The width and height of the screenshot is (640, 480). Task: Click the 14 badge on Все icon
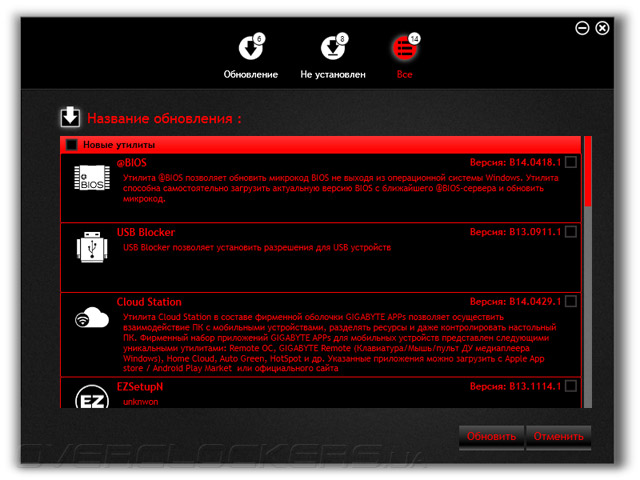point(414,39)
